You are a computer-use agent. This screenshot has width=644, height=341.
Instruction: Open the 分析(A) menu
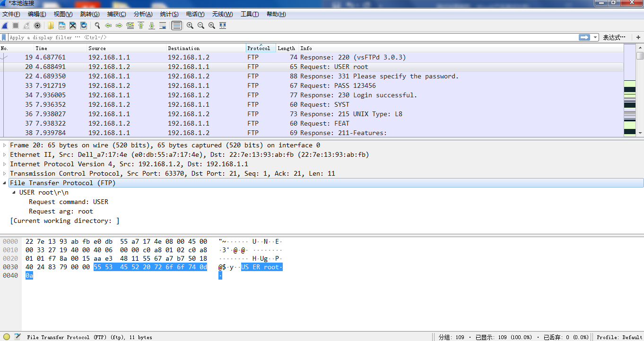click(143, 14)
